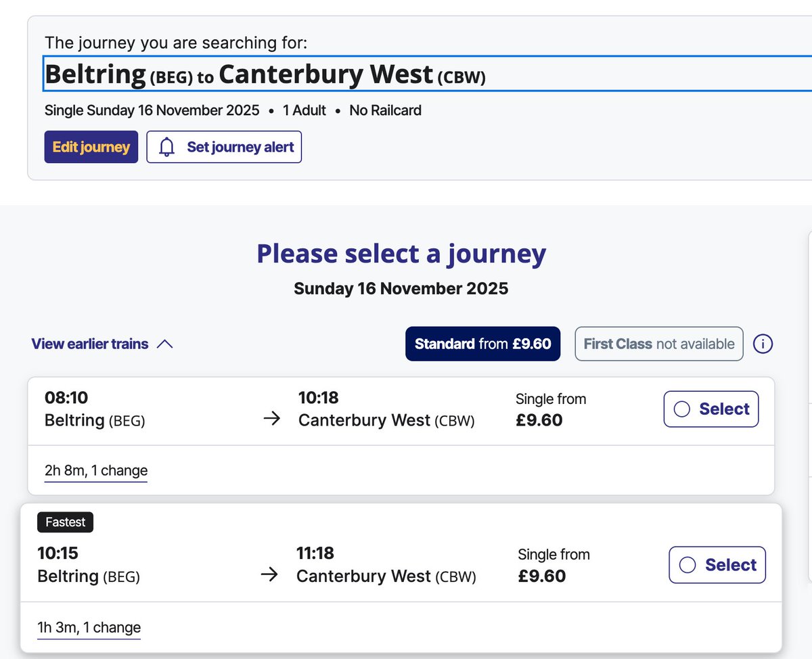812x659 pixels.
Task: Switch to Standard from £9.60 tab
Action: 482,344
